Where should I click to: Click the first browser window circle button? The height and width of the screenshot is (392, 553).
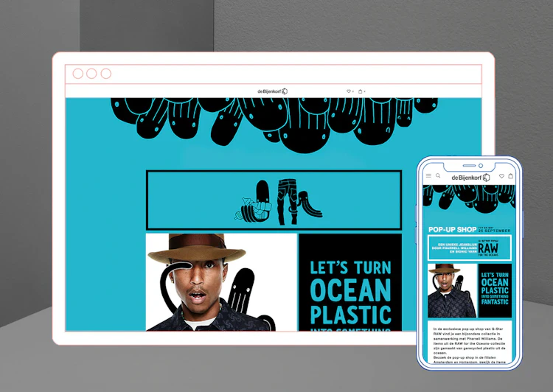point(78,74)
